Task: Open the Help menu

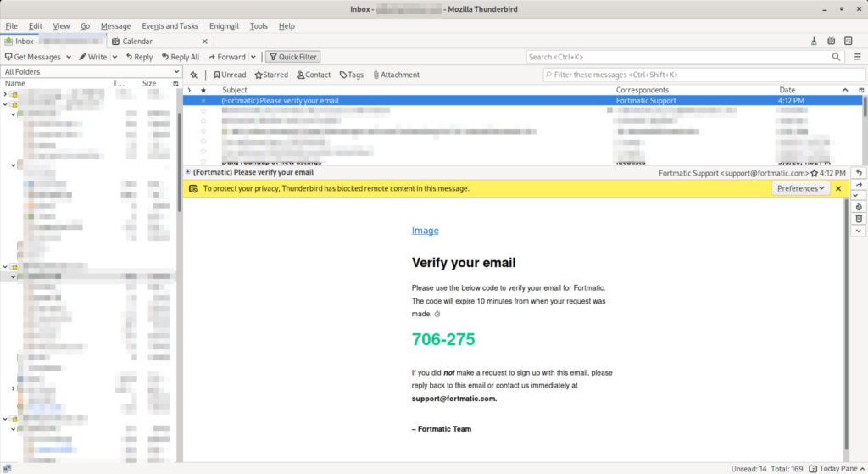Action: pos(287,26)
